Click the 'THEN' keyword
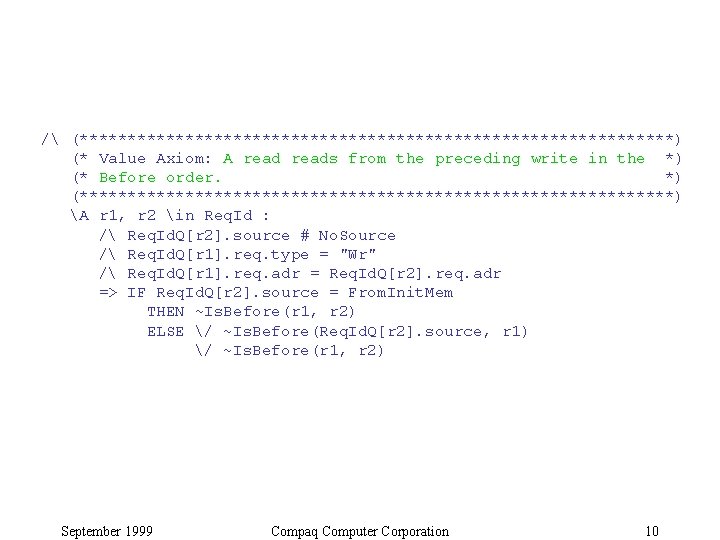This screenshot has height=540, width=720. tap(166, 312)
